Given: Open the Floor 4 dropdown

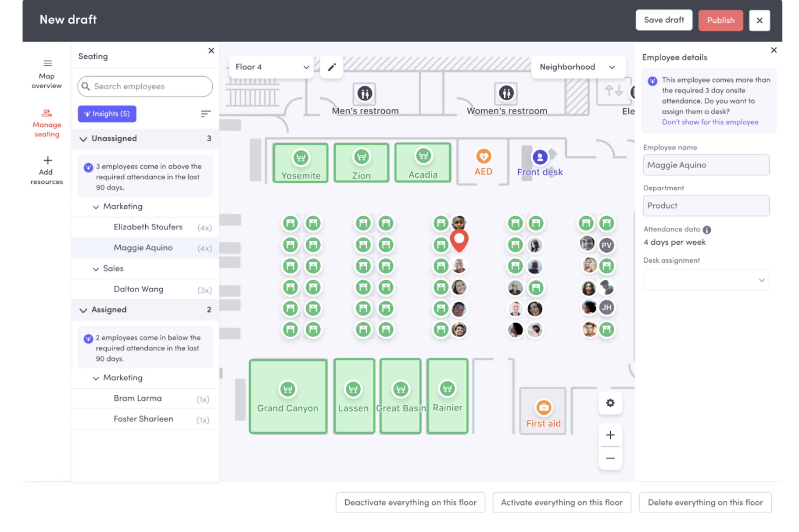Looking at the screenshot, I should [271, 67].
